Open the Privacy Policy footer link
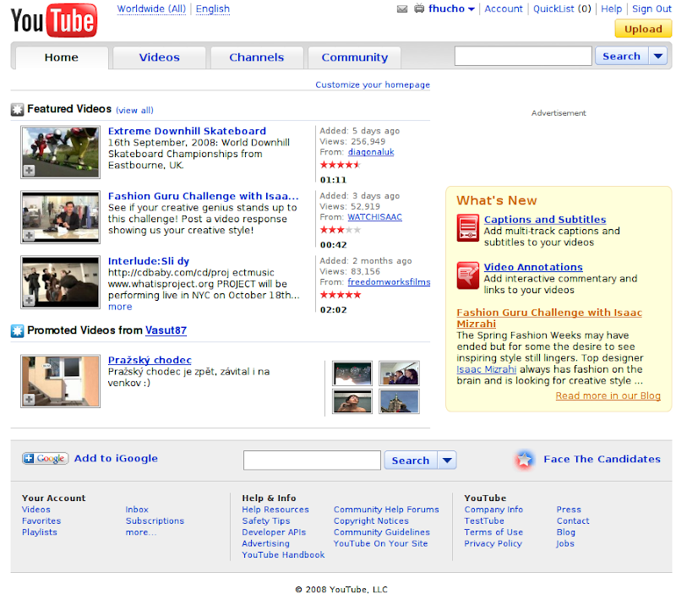This screenshot has width=676, height=616. point(493,543)
